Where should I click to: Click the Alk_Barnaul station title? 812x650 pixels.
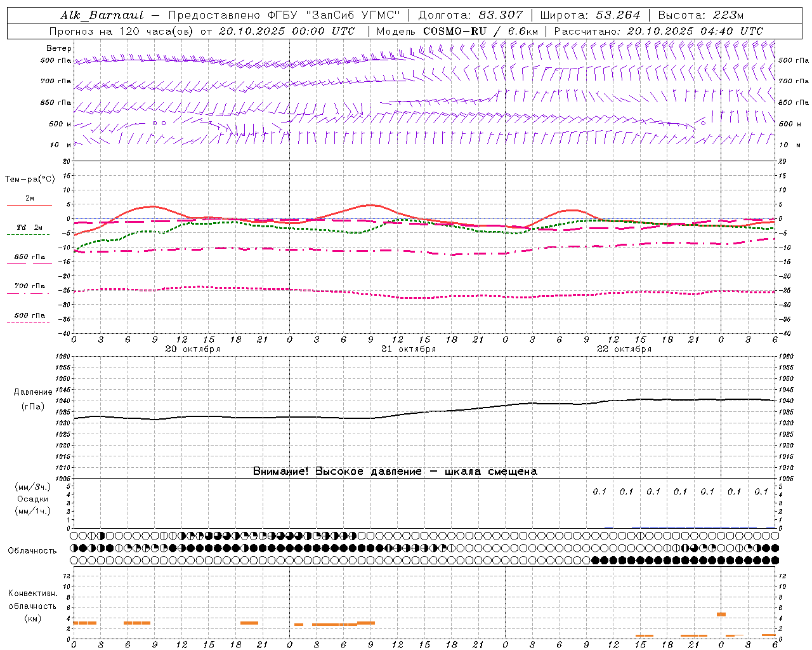click(x=102, y=15)
